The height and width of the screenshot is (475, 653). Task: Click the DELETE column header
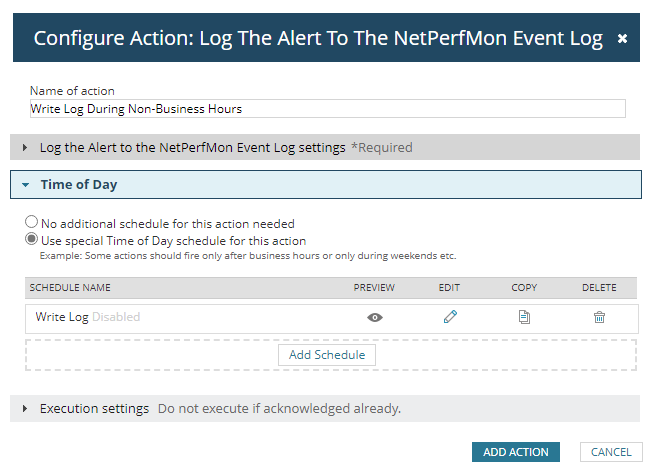click(599, 288)
